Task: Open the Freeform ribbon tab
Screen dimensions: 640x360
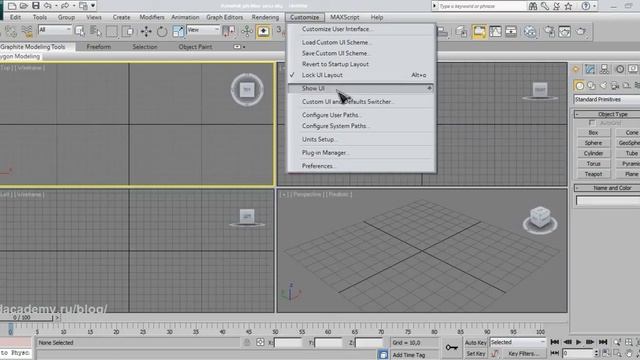Action: (x=99, y=47)
